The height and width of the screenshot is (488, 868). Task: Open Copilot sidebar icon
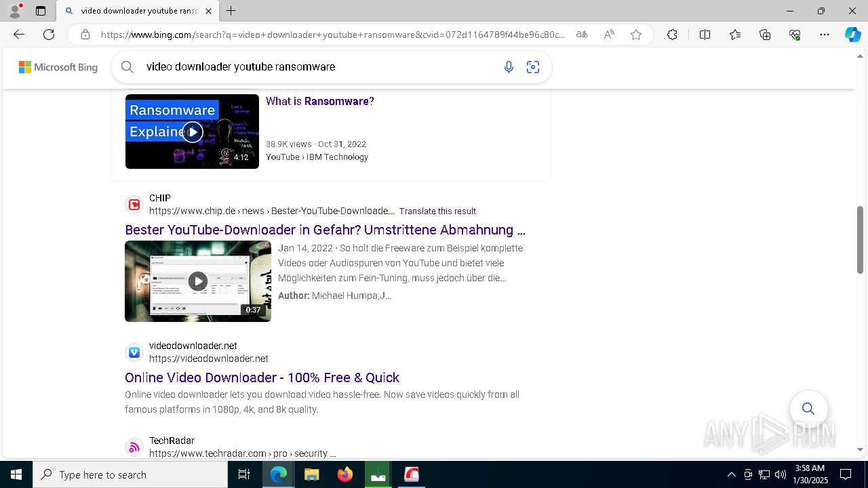point(852,35)
